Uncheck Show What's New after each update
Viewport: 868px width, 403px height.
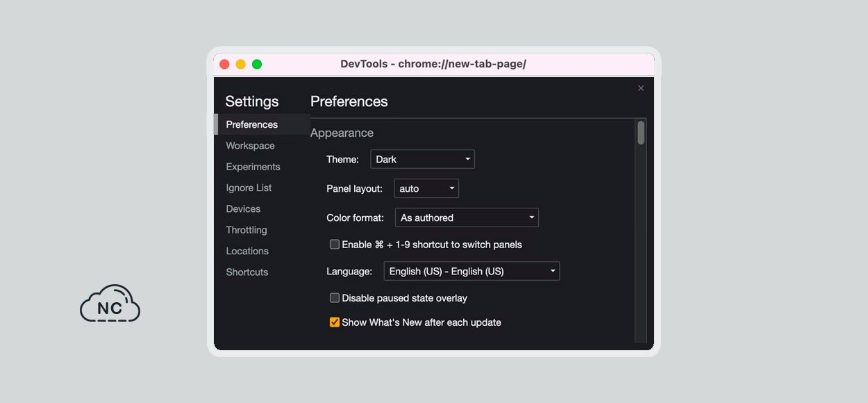tap(335, 322)
